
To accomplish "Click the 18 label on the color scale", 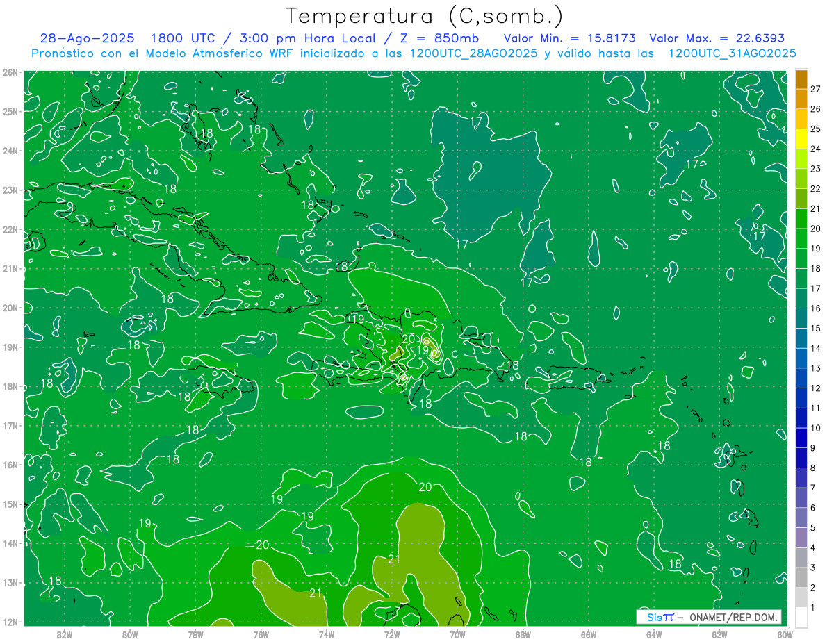I will 816,268.
